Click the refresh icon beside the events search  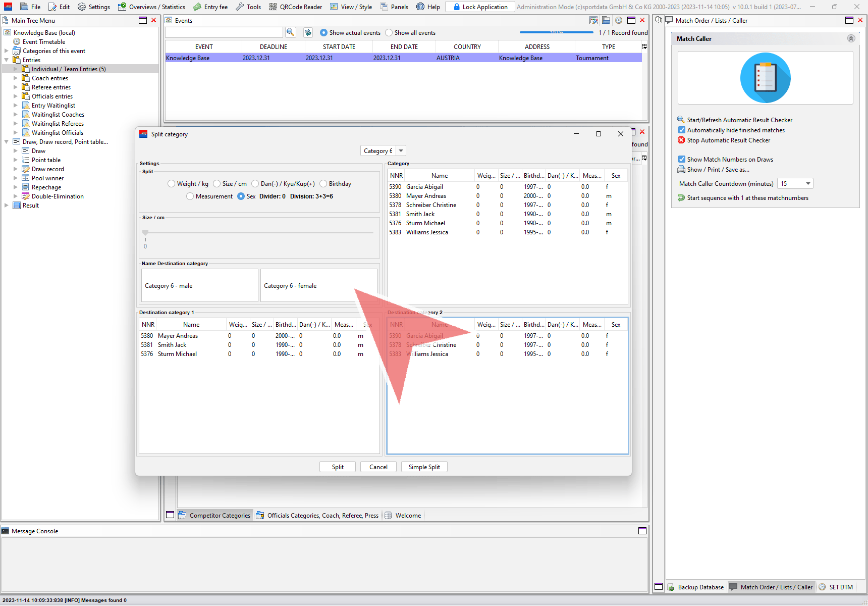308,32
